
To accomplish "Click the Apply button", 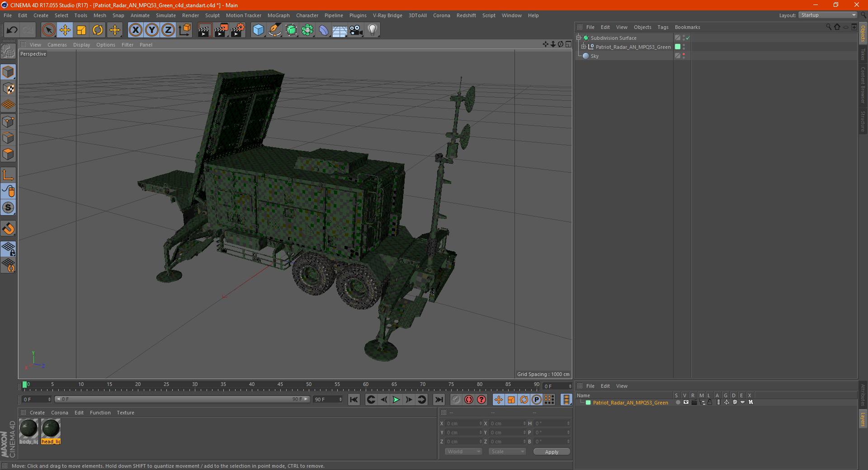I will pos(552,452).
